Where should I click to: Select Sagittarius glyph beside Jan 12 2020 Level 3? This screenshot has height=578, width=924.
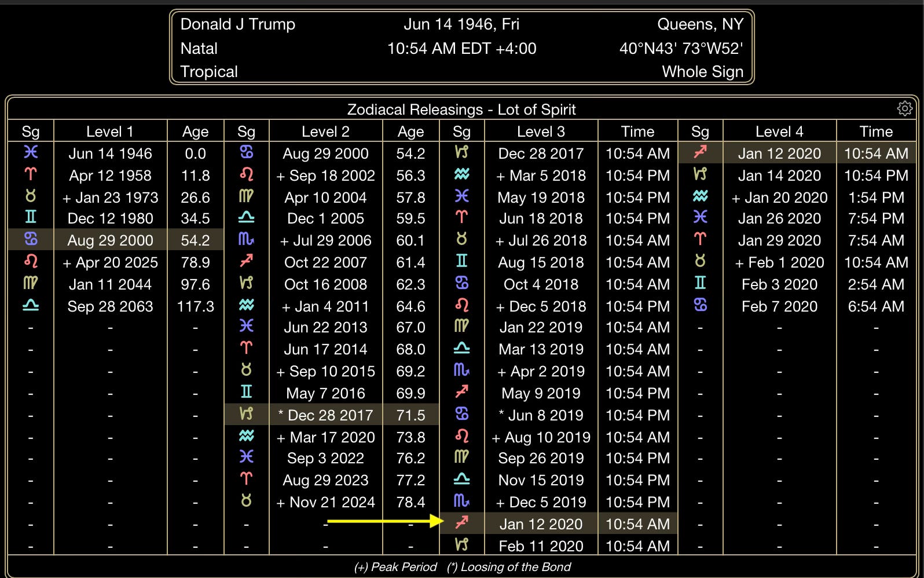tap(461, 523)
